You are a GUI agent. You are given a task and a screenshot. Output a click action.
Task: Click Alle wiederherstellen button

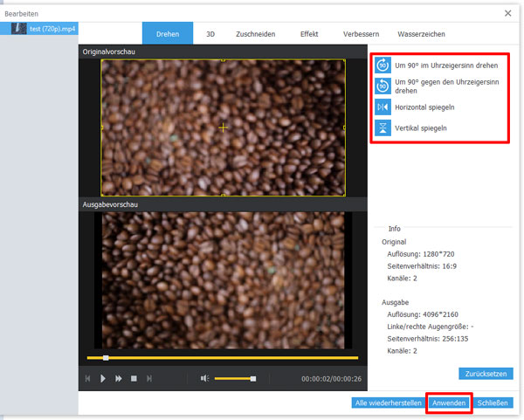(388, 403)
